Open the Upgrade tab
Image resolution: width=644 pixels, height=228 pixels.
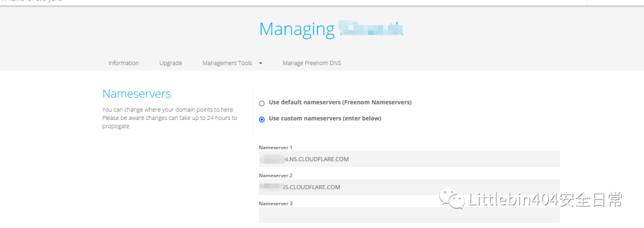(171, 63)
